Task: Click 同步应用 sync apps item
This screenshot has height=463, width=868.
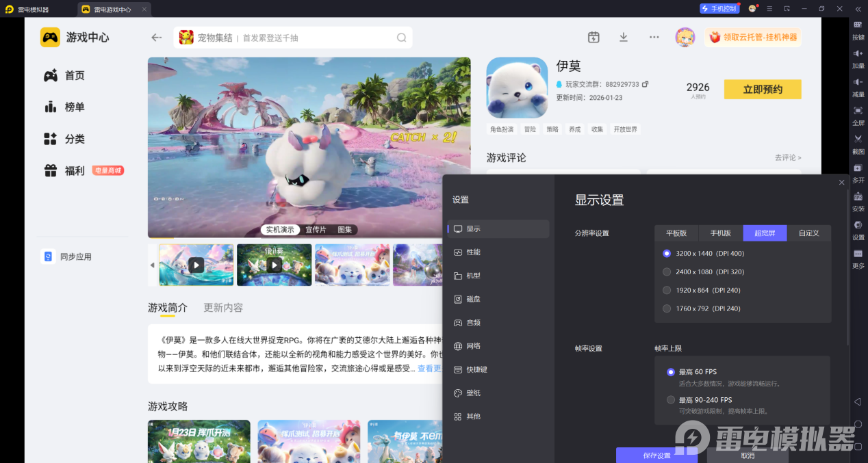Action: pos(67,256)
